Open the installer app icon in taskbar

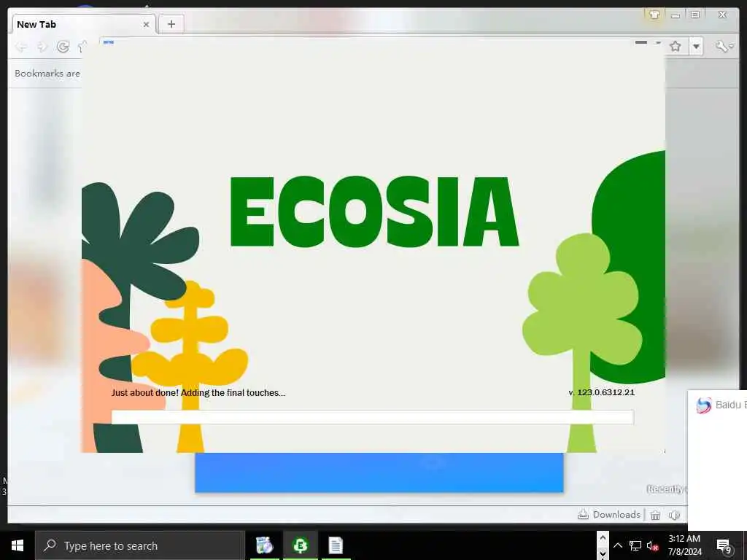(x=264, y=545)
